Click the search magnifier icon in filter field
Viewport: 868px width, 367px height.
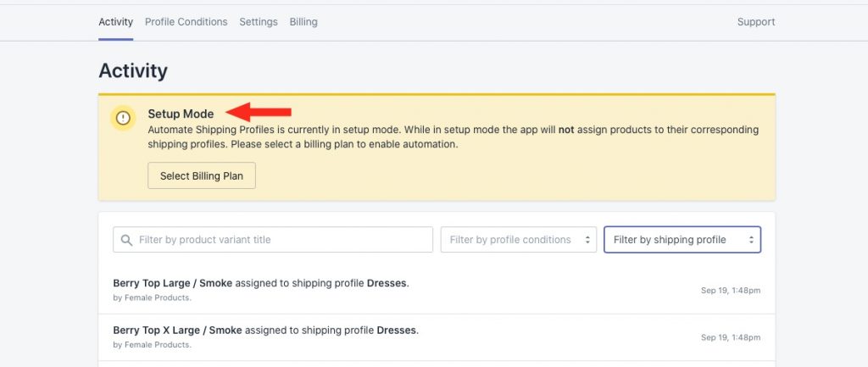pyautogui.click(x=127, y=240)
